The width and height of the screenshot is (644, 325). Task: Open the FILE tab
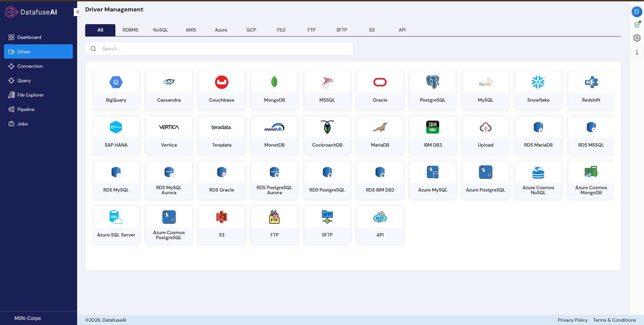point(281,30)
